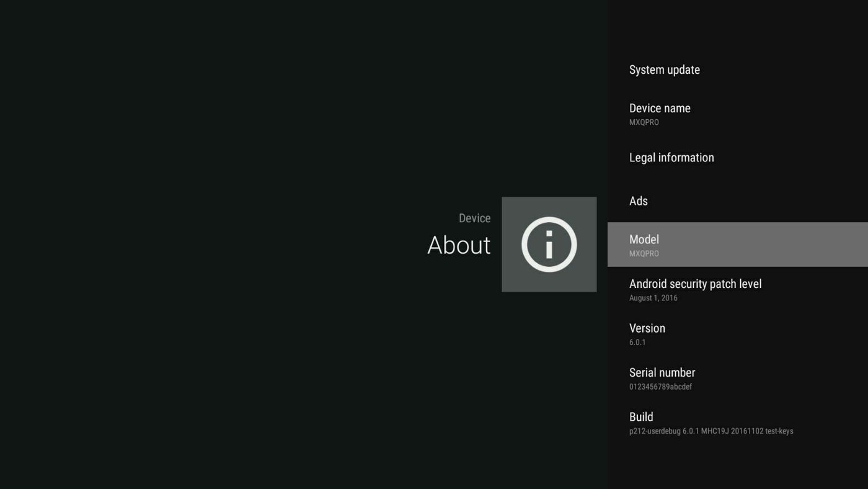Viewport: 868px width, 489px height.
Task: Click the About heading text
Action: [x=458, y=246]
